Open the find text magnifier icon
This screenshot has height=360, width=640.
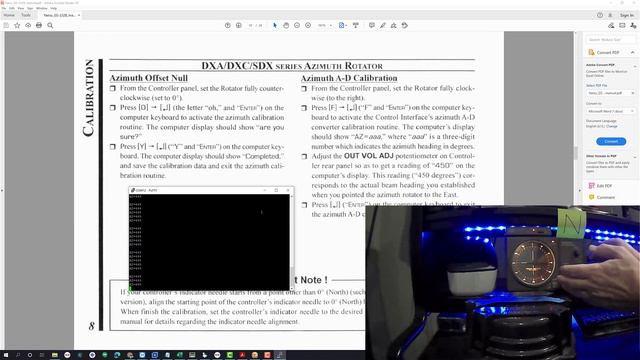50,25
